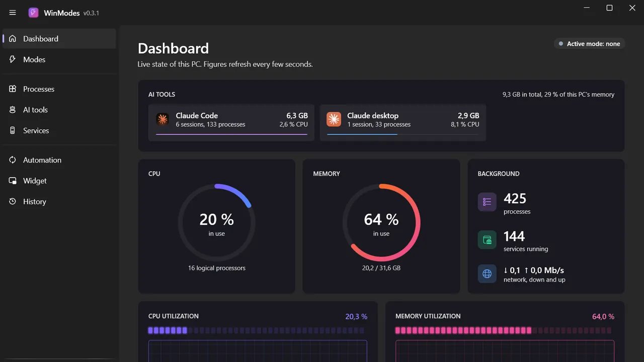Viewport: 644px width, 362px height.
Task: Click the memory 64 % gauge ring
Action: point(381,222)
